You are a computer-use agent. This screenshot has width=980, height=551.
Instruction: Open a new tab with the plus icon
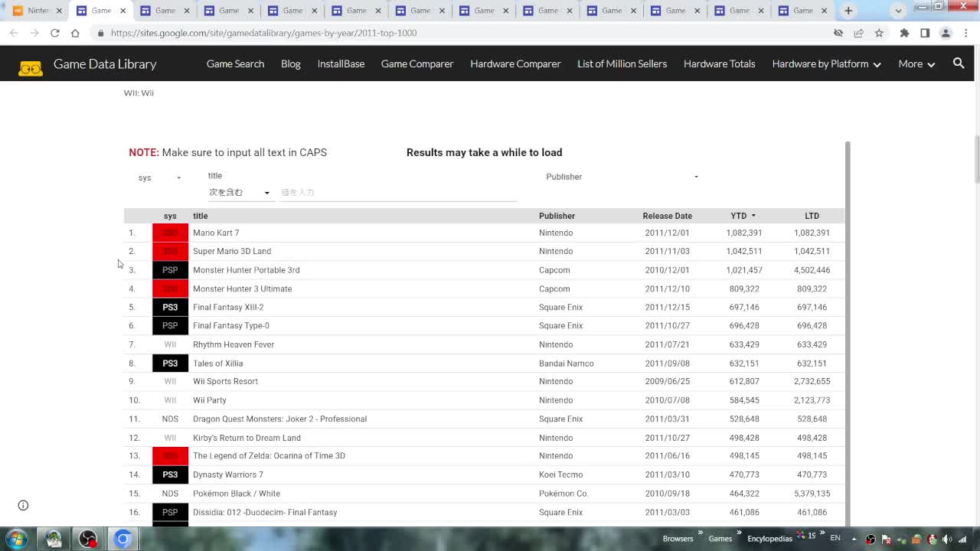[x=848, y=11]
